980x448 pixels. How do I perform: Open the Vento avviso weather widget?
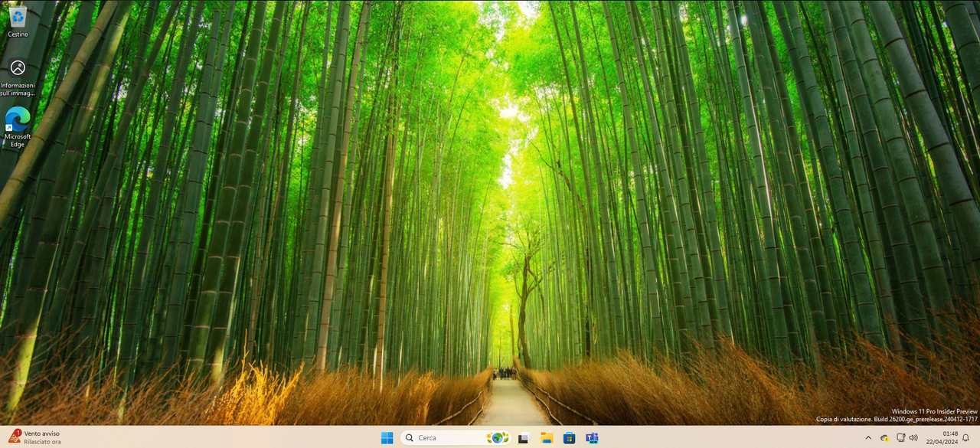[x=34, y=437]
